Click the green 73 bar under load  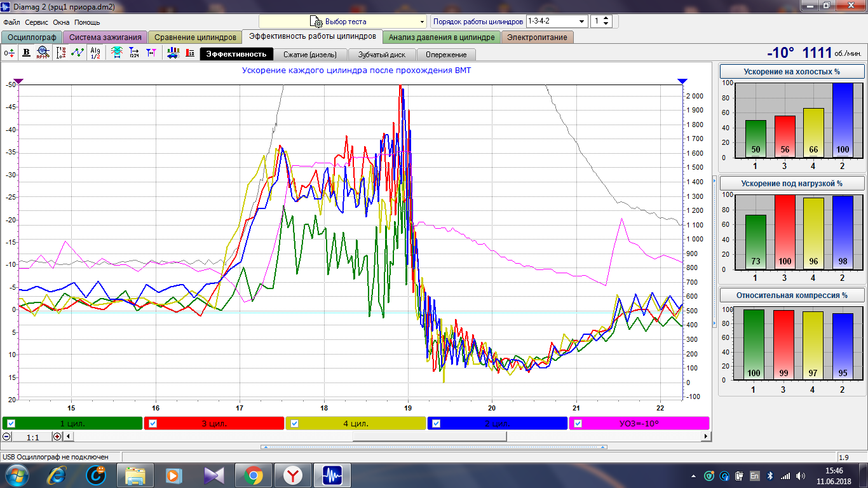[x=756, y=242]
